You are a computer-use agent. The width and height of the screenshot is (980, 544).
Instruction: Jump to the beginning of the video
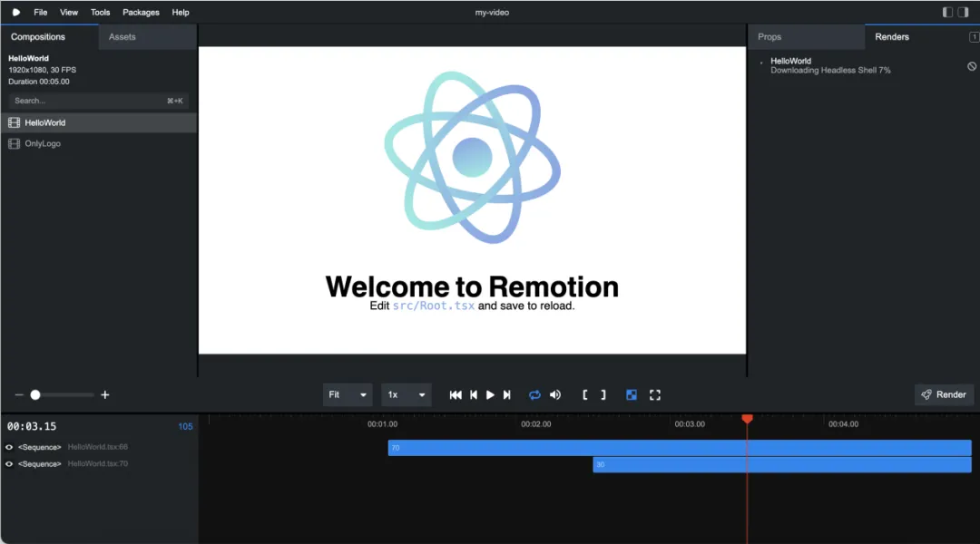tap(456, 394)
